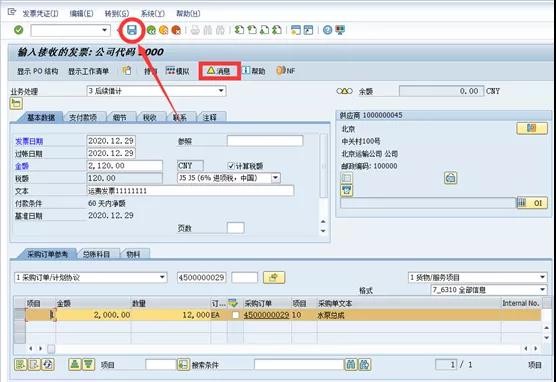Screen dimensions: 556x382
Task: Click the 模拟 simulate button
Action: (x=177, y=71)
